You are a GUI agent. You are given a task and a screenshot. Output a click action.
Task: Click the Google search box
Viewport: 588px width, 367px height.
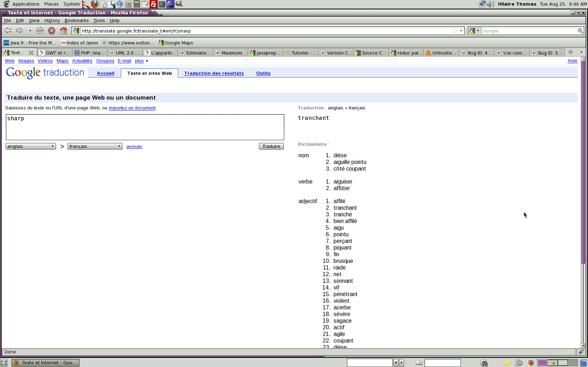[x=528, y=31]
